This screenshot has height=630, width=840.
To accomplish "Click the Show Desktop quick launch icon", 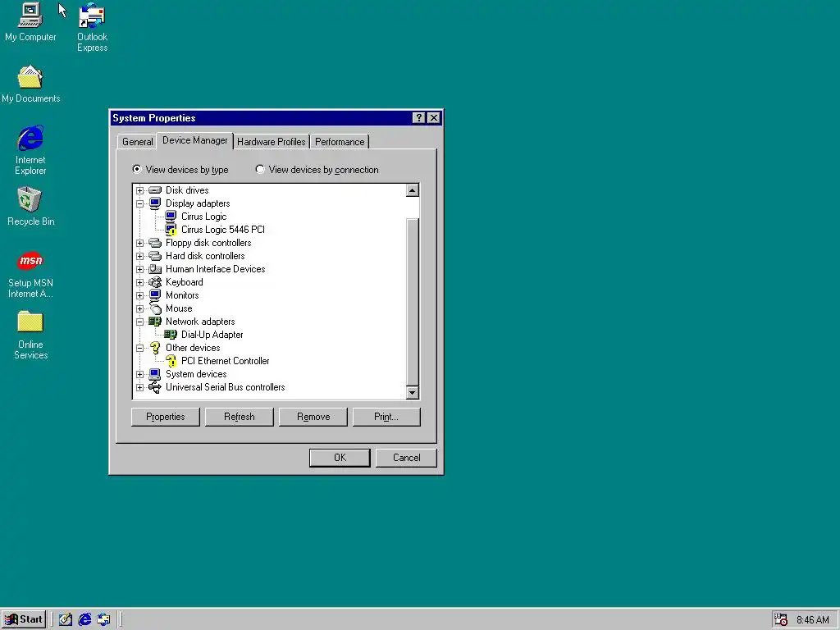I will pos(66,619).
